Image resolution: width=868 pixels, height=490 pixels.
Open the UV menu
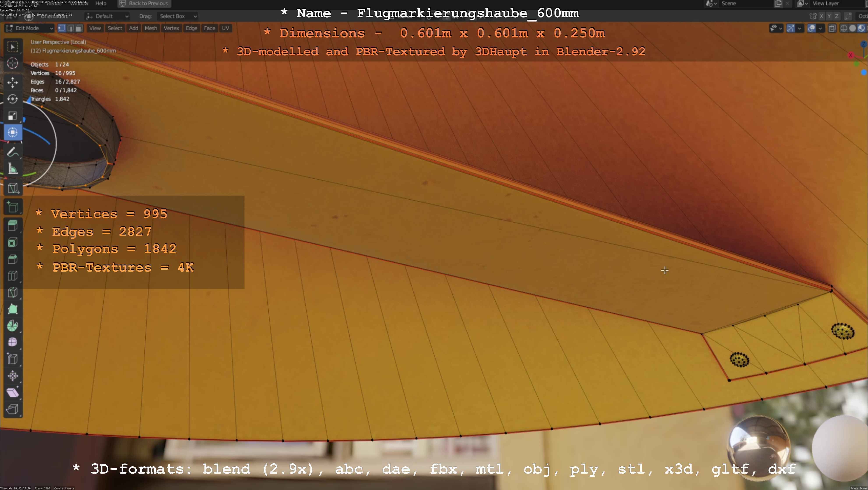pyautogui.click(x=225, y=28)
